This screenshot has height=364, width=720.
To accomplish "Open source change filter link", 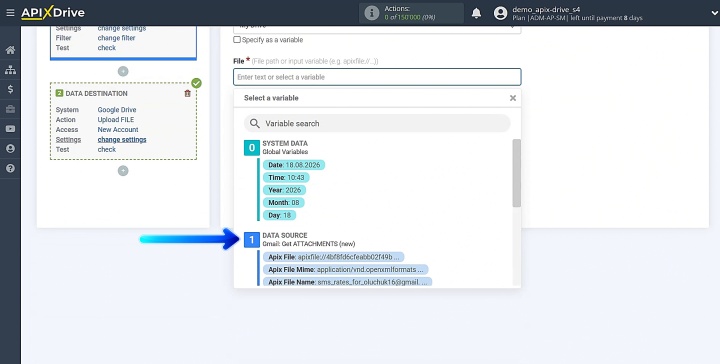I will [x=116, y=38].
